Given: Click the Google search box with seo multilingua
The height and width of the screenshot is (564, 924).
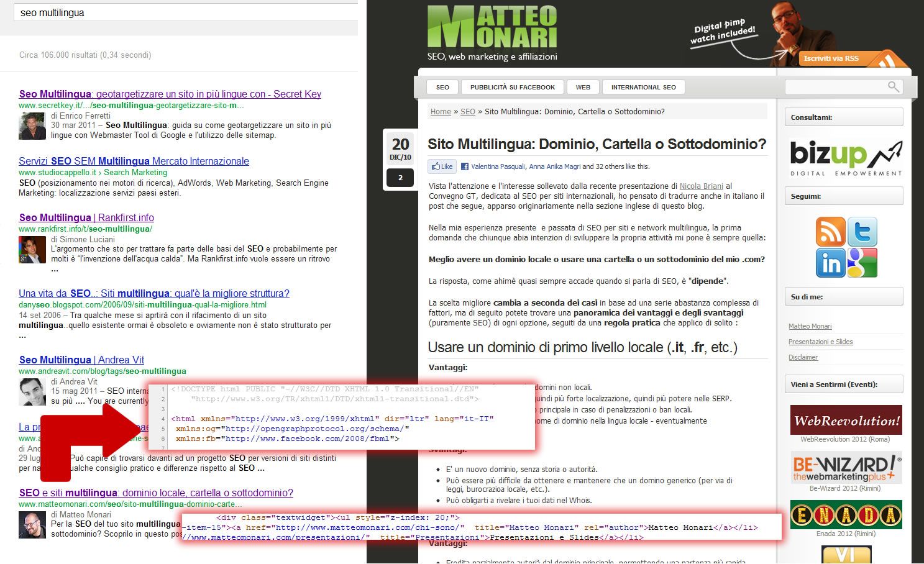Looking at the screenshot, I should click(186, 12).
